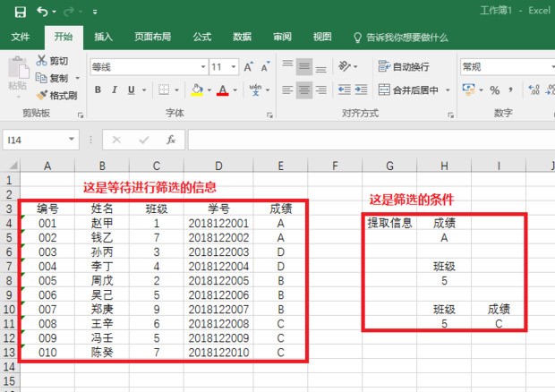Viewport: 555px width, 392px height.
Task: Click the increase indent icon
Action: coord(361,89)
